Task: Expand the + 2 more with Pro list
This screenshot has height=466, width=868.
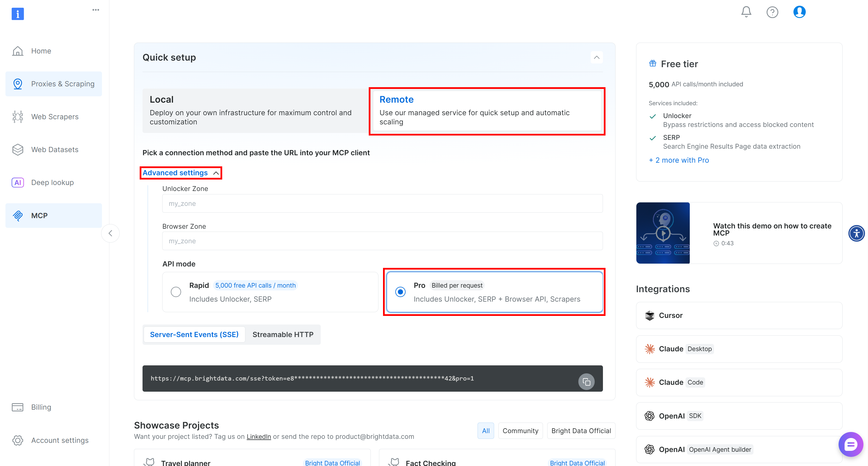Action: [679, 160]
